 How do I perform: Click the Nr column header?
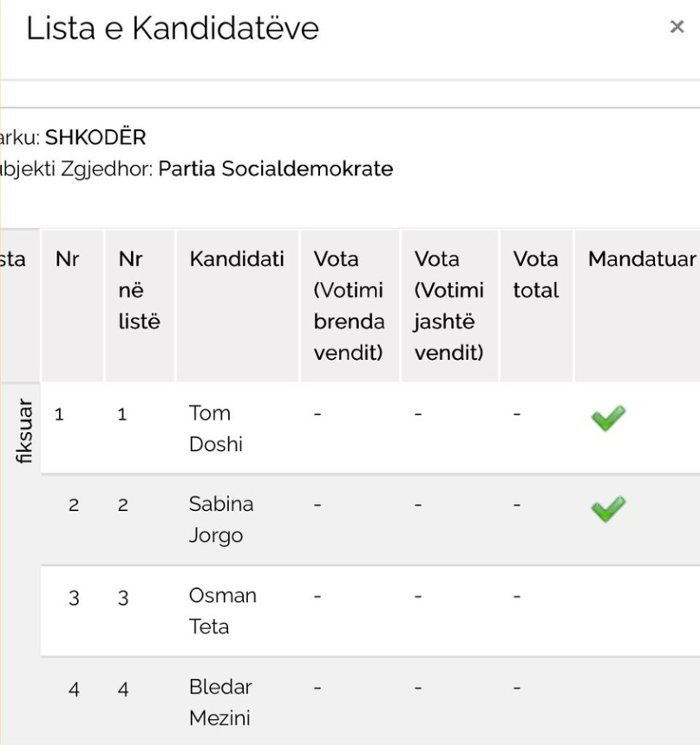pos(67,259)
